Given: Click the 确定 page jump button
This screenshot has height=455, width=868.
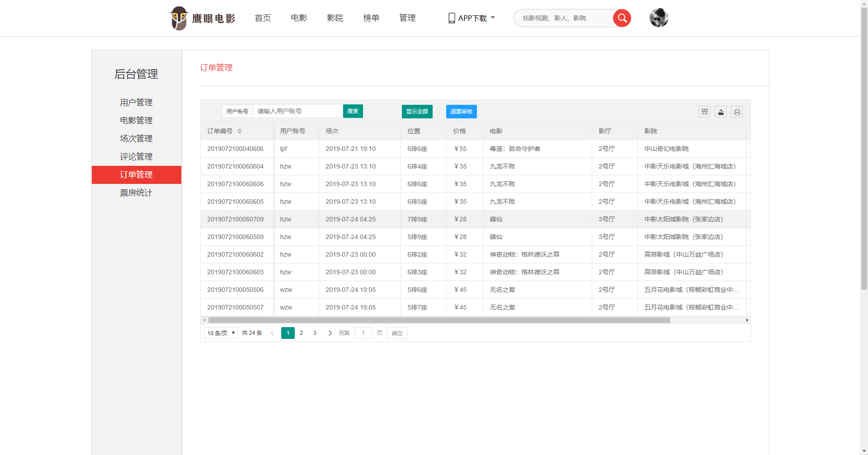Looking at the screenshot, I should [x=397, y=333].
